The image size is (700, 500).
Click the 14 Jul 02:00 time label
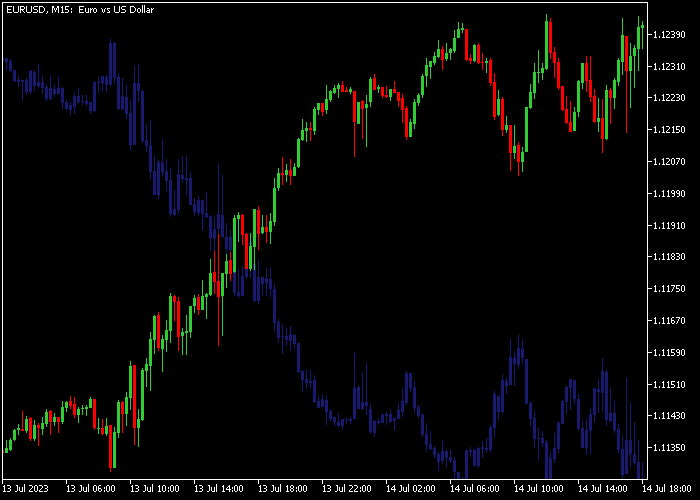click(x=411, y=488)
